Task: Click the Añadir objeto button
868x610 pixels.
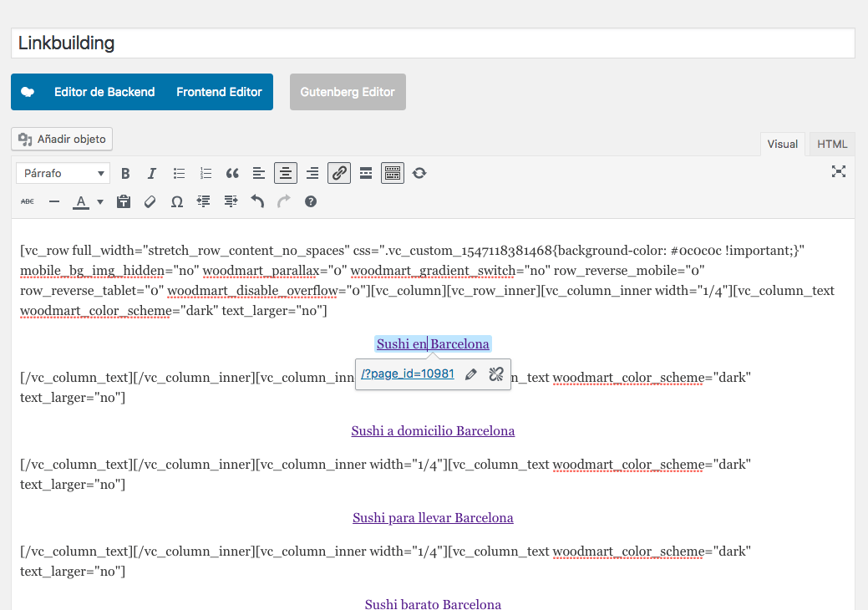Action: pyautogui.click(x=62, y=139)
